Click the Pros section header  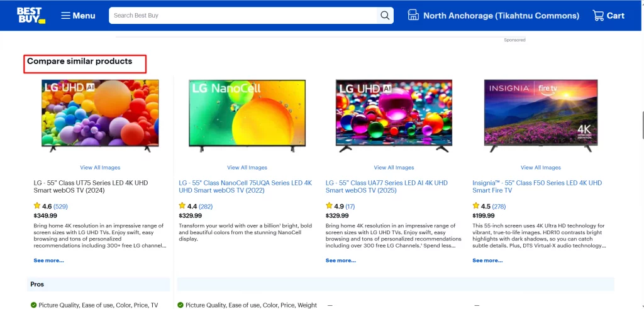pos(98,285)
